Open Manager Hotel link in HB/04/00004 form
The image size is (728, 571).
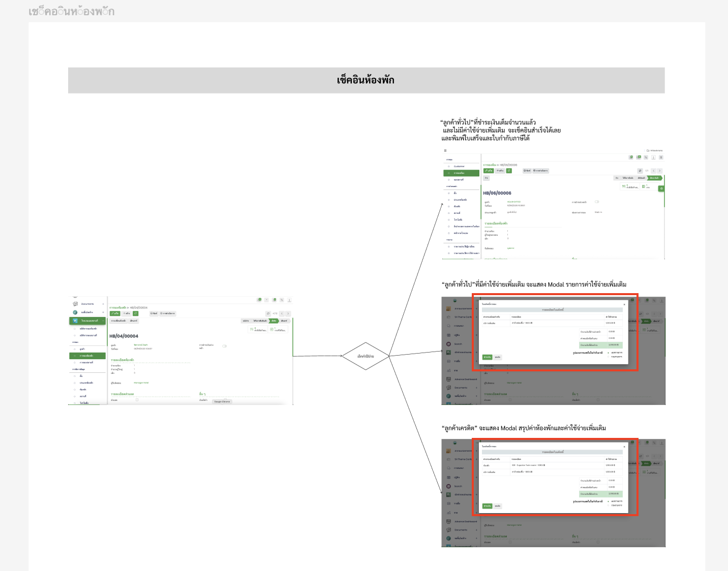pos(141,383)
